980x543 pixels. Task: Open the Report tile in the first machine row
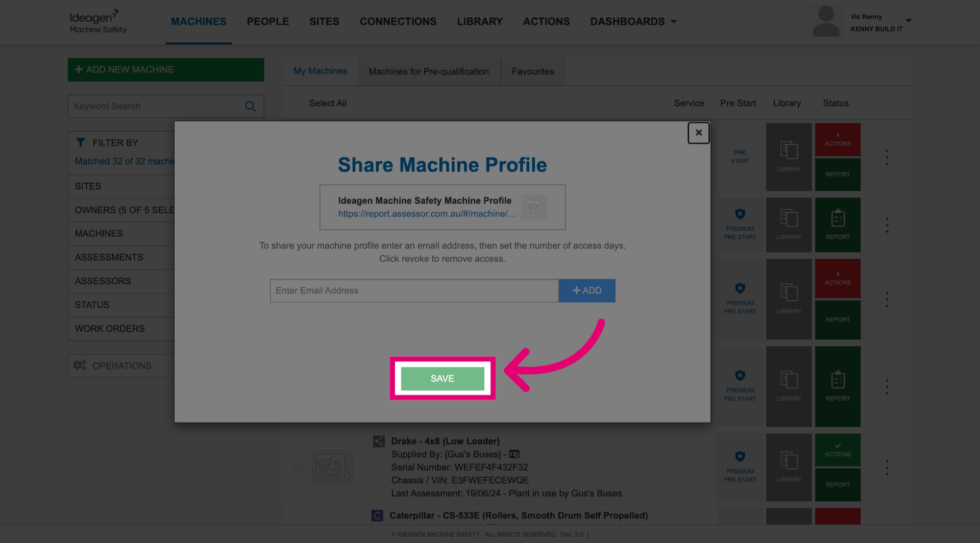click(x=838, y=174)
